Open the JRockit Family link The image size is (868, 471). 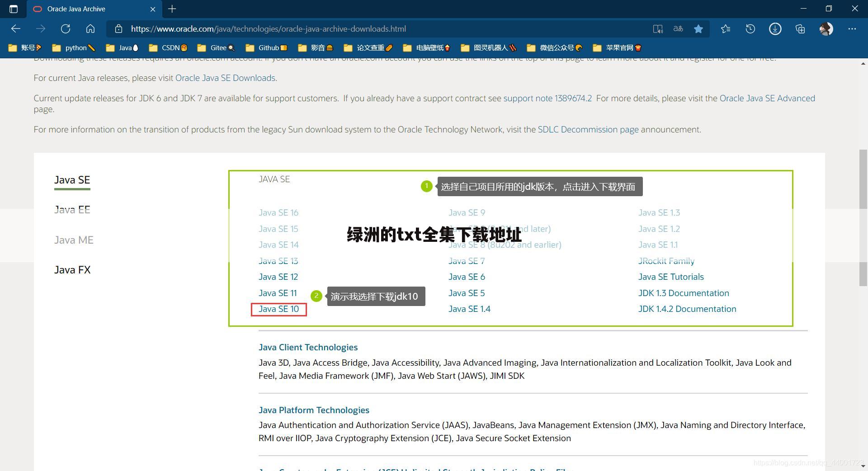666,261
